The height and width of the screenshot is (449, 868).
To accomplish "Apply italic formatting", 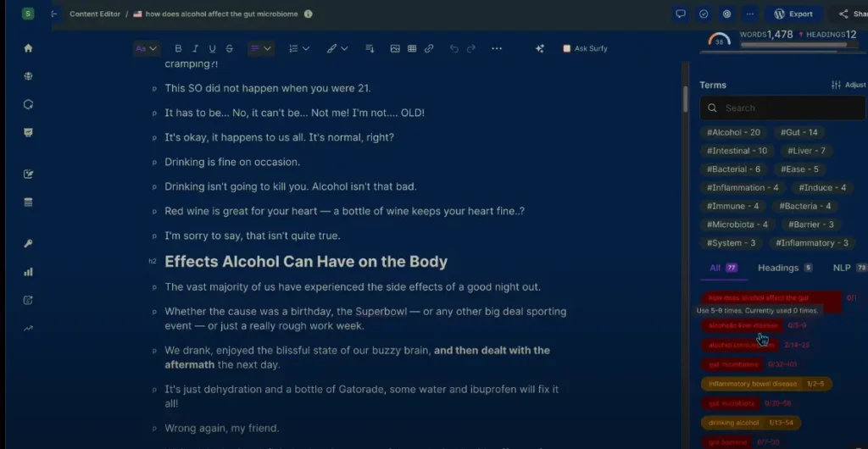I will [195, 48].
